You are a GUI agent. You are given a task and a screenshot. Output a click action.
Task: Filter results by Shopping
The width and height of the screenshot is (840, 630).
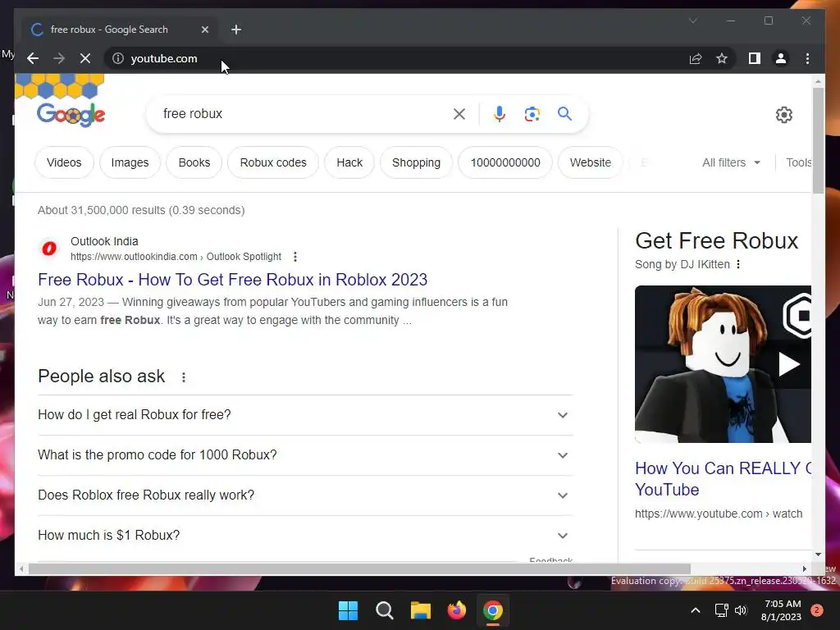tap(416, 162)
